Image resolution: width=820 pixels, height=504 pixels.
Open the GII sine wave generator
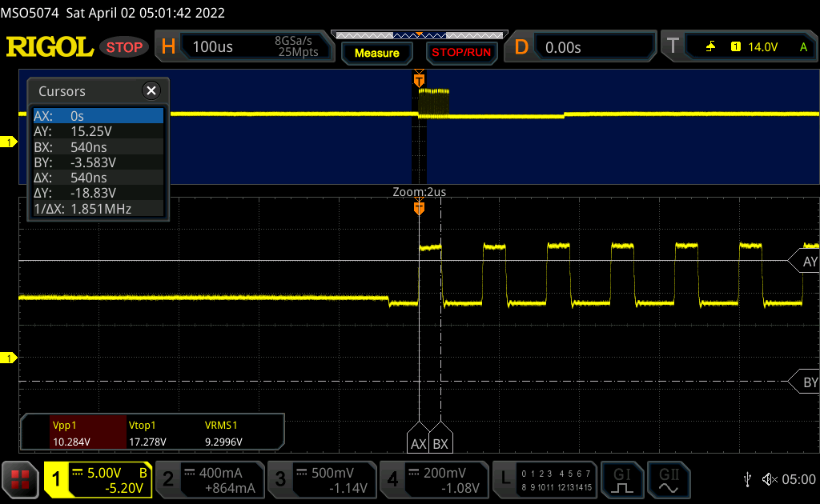point(669,479)
